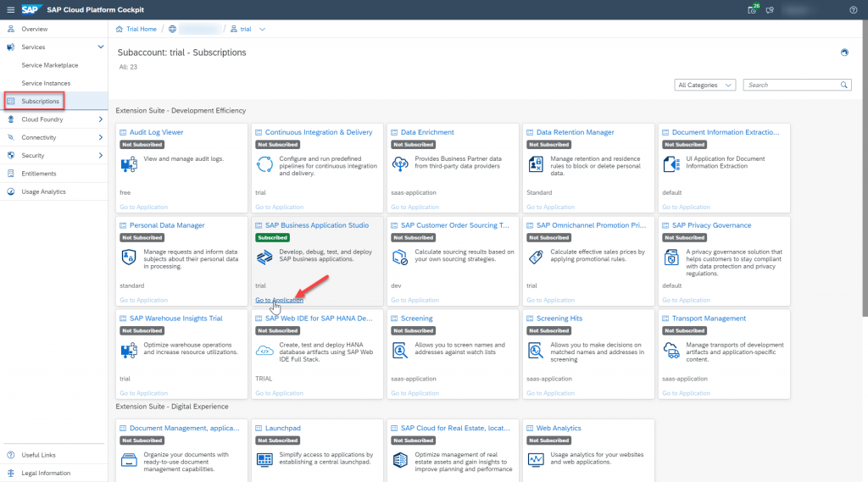Click the SAP Business Application Studio icon
The width and height of the screenshot is (868, 482).
(x=264, y=258)
